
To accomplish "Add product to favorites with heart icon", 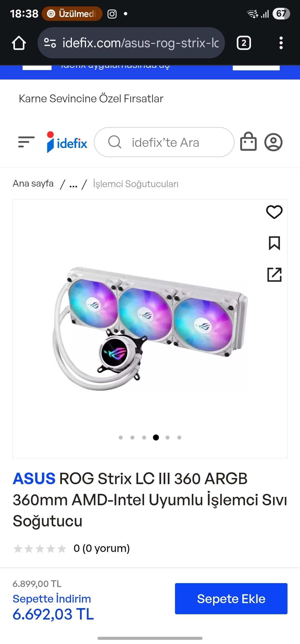I will [x=274, y=212].
